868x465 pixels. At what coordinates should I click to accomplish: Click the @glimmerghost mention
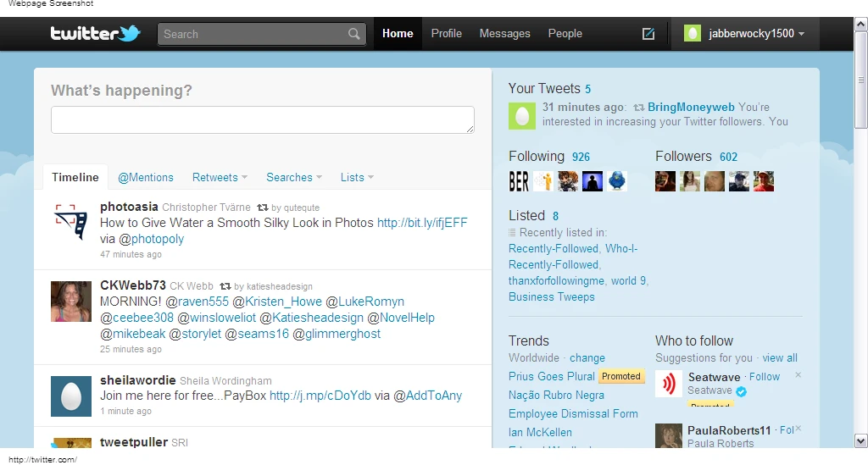[337, 334]
